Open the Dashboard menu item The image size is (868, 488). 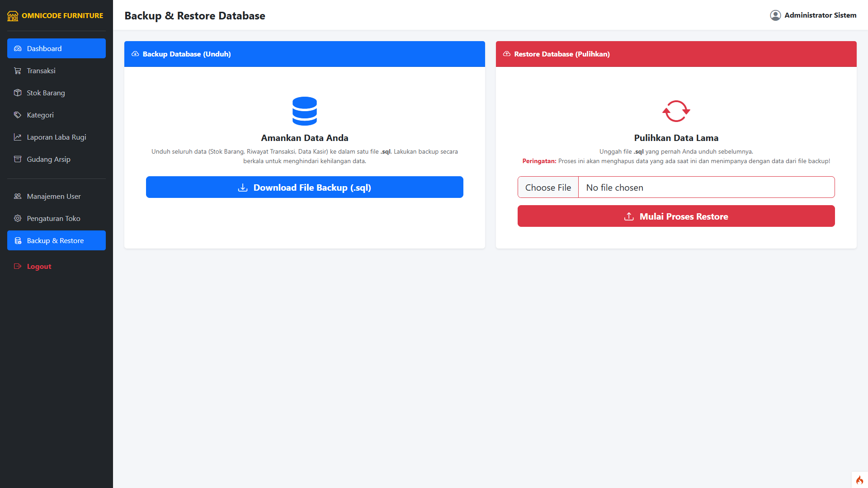coord(57,49)
